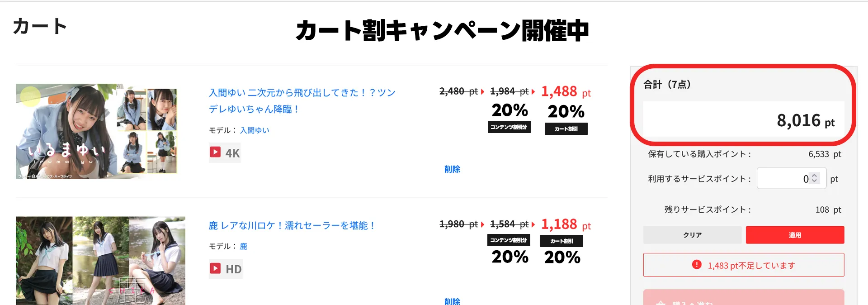868x305 pixels.
Task: Click the コンテンツ割引分 badge on the 入間ゆい item
Action: coord(509,127)
